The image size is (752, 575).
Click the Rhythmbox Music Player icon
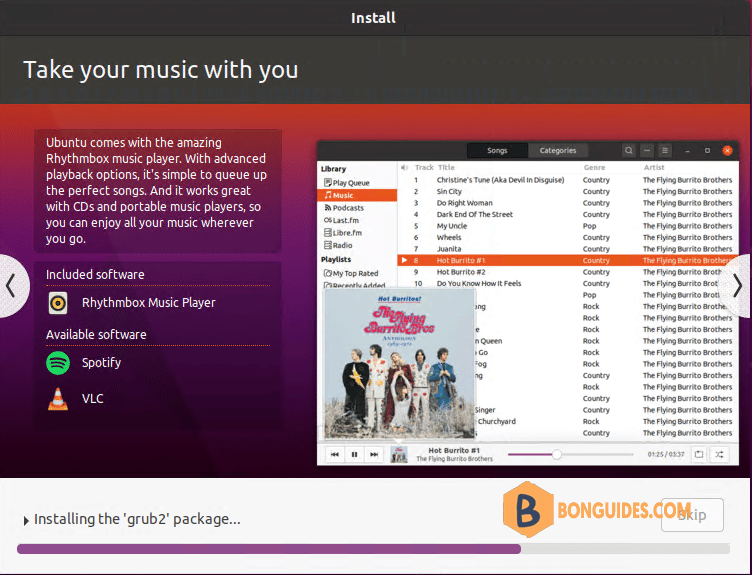[x=58, y=303]
